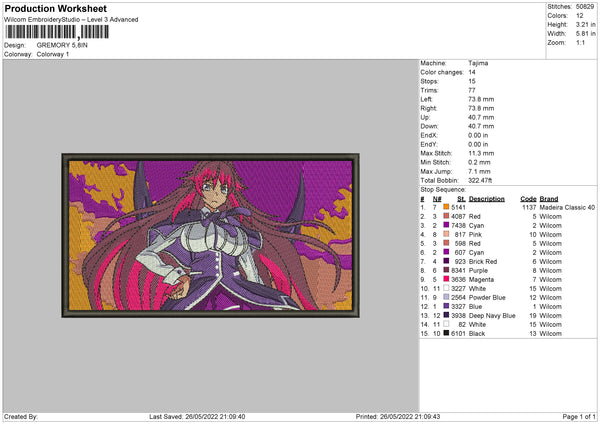
Task: Click the swatch for thread 607 Cyan
Action: point(446,252)
